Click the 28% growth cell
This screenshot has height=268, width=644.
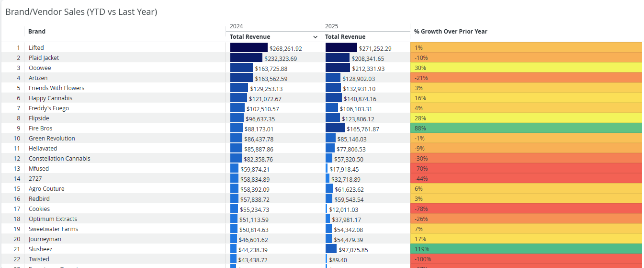click(527, 118)
